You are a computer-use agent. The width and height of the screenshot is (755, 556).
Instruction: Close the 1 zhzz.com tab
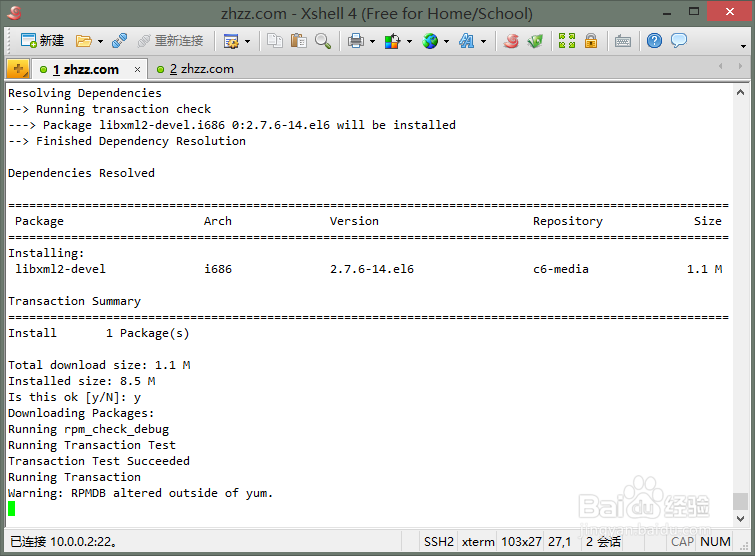(137, 70)
